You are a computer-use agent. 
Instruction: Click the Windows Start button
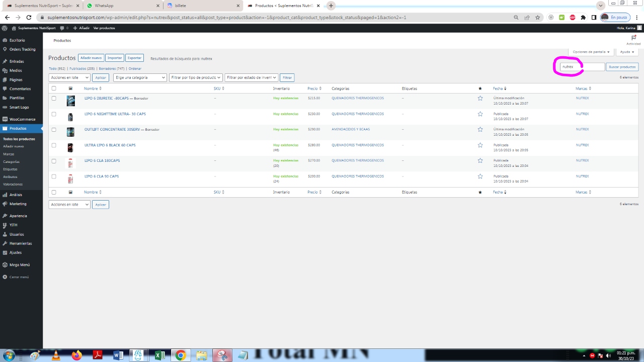pyautogui.click(x=9, y=355)
